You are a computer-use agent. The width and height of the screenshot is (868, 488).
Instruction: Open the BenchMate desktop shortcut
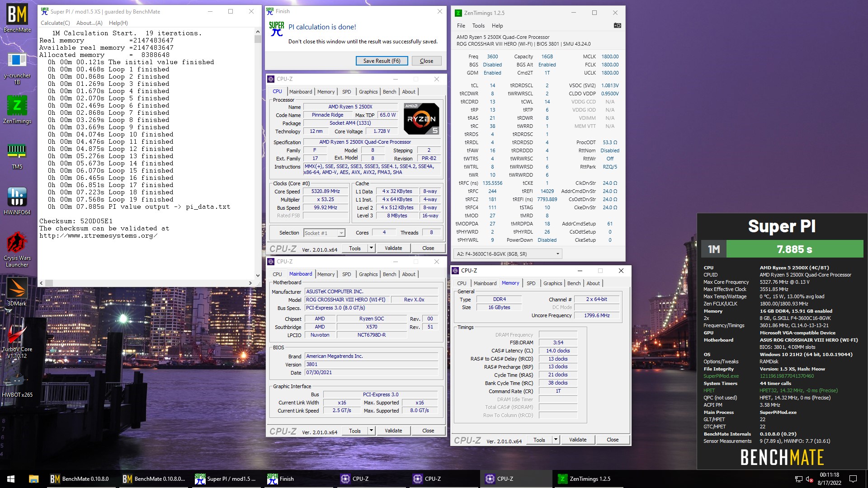click(x=17, y=18)
